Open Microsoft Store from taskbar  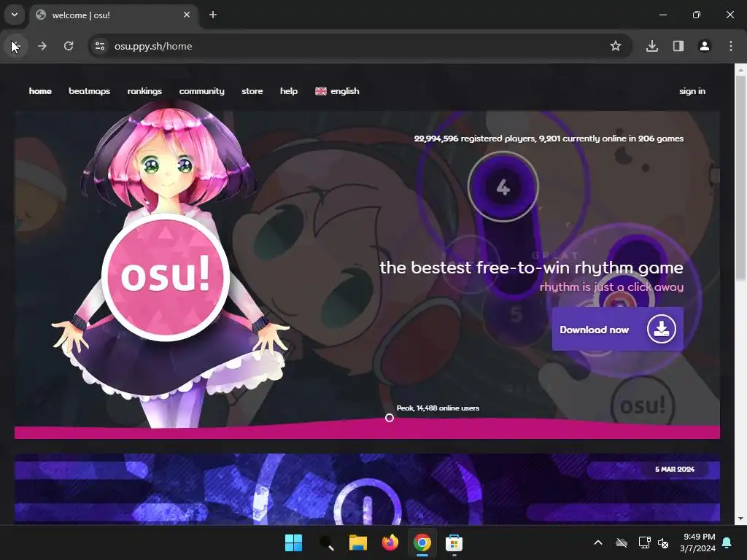pyautogui.click(x=454, y=542)
